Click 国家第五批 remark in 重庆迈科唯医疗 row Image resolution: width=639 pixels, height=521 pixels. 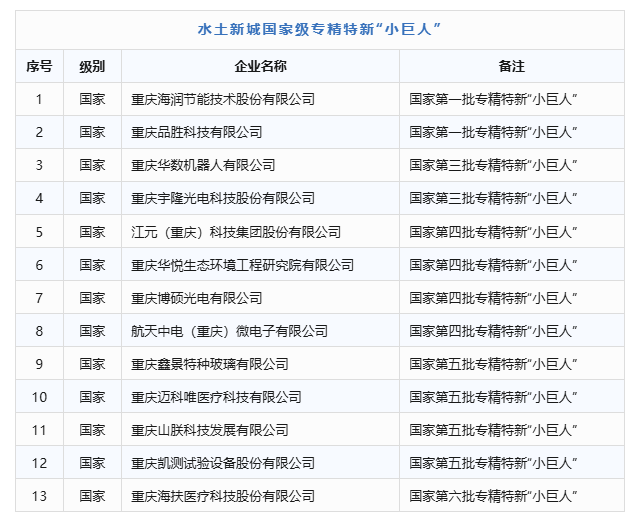point(493,397)
